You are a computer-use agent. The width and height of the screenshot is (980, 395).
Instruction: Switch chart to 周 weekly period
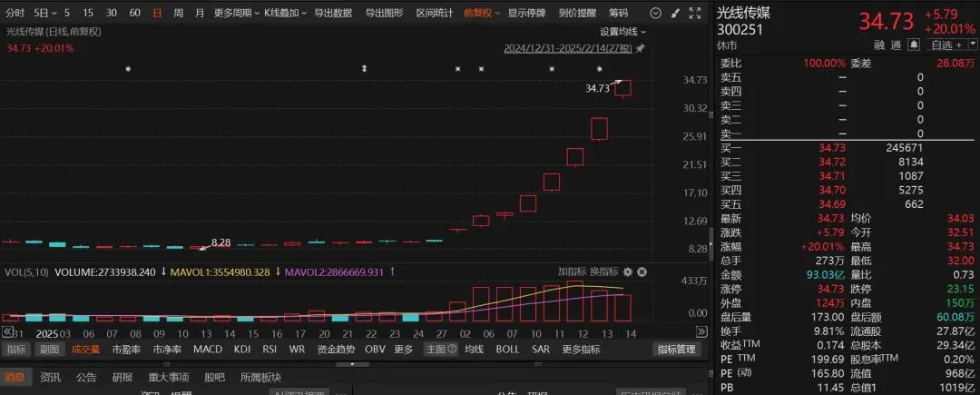click(179, 13)
